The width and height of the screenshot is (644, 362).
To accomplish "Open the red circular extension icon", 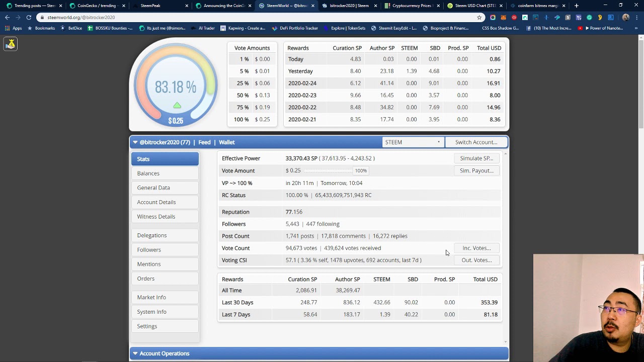I will tap(514, 18).
